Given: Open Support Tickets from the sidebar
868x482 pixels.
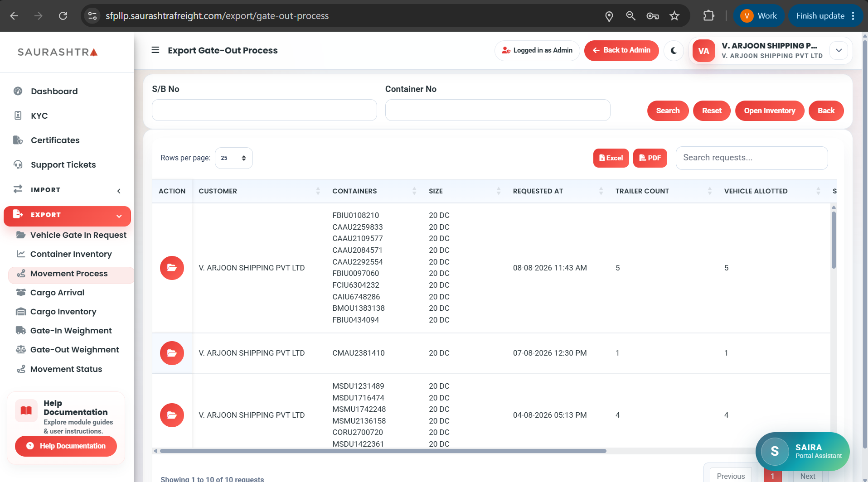Looking at the screenshot, I should [x=63, y=164].
